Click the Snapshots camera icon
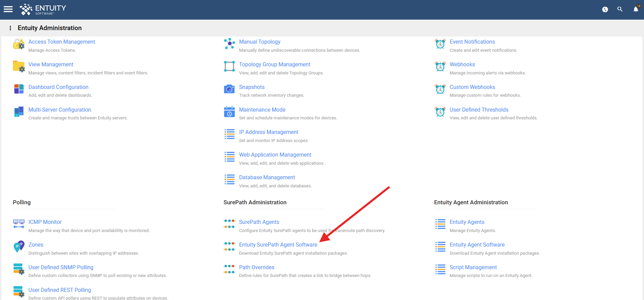 229,89
